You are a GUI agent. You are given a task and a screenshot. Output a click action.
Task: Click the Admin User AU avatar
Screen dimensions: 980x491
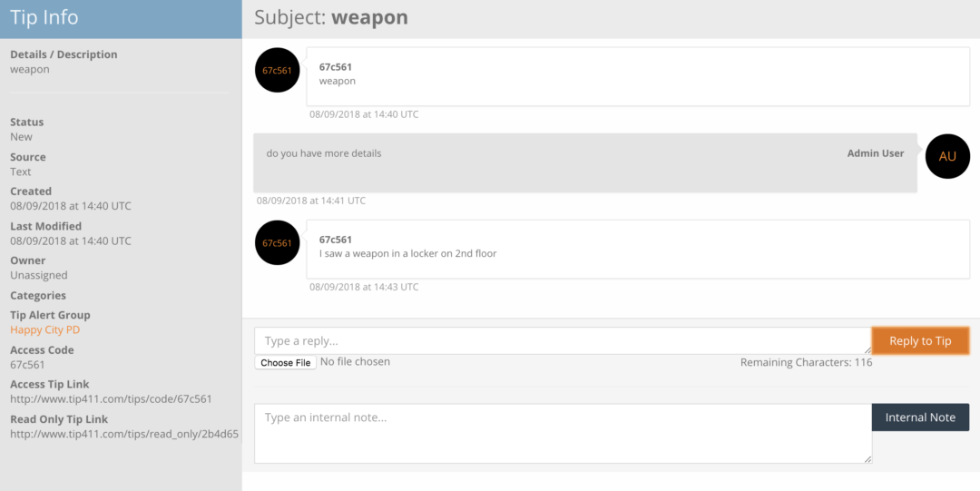click(x=947, y=156)
